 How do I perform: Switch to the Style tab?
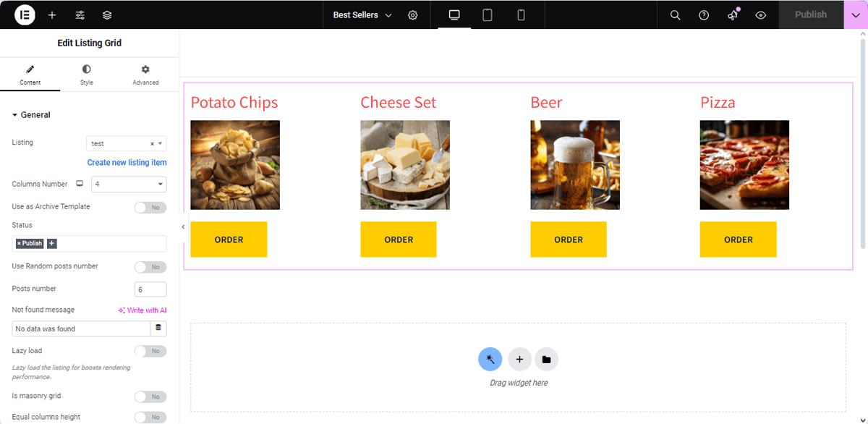click(86, 75)
